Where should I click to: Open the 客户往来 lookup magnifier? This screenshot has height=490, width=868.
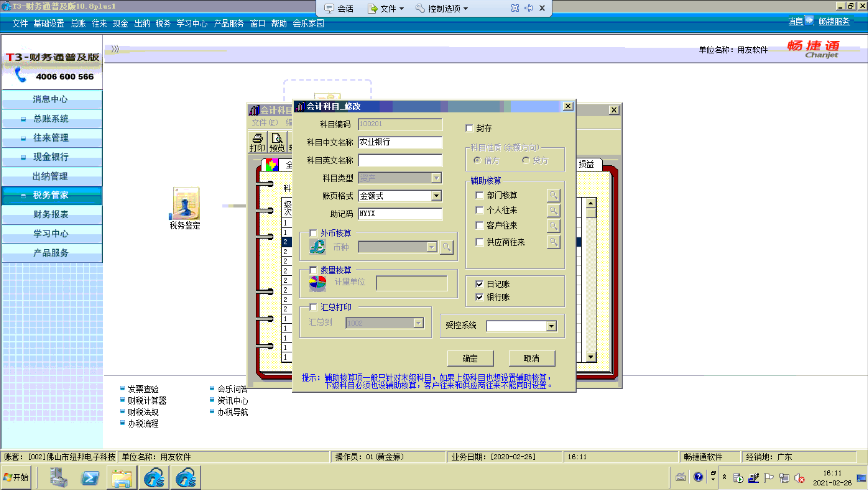point(553,226)
